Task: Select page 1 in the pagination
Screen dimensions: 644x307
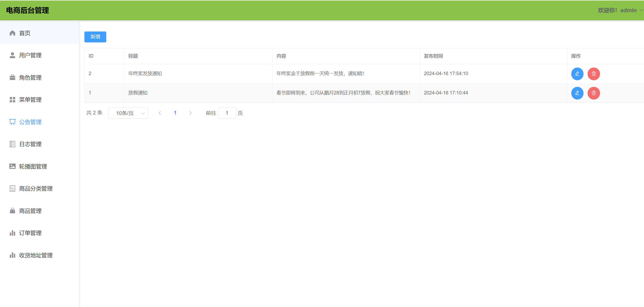Action: coord(175,113)
